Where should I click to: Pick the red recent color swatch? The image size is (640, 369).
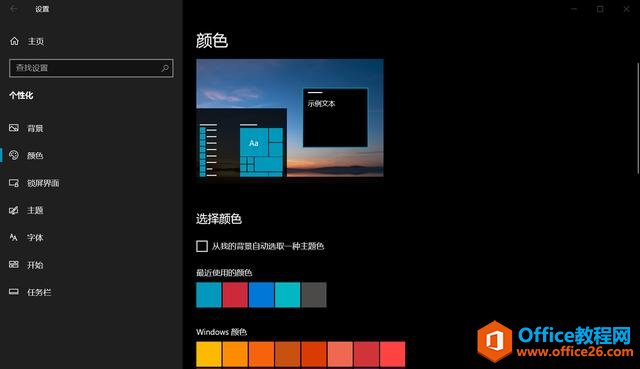(235, 295)
